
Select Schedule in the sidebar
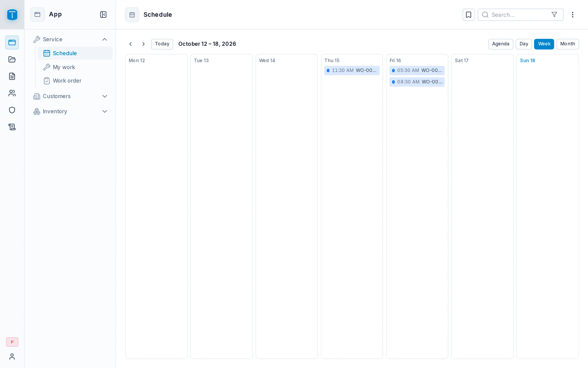coord(75,53)
